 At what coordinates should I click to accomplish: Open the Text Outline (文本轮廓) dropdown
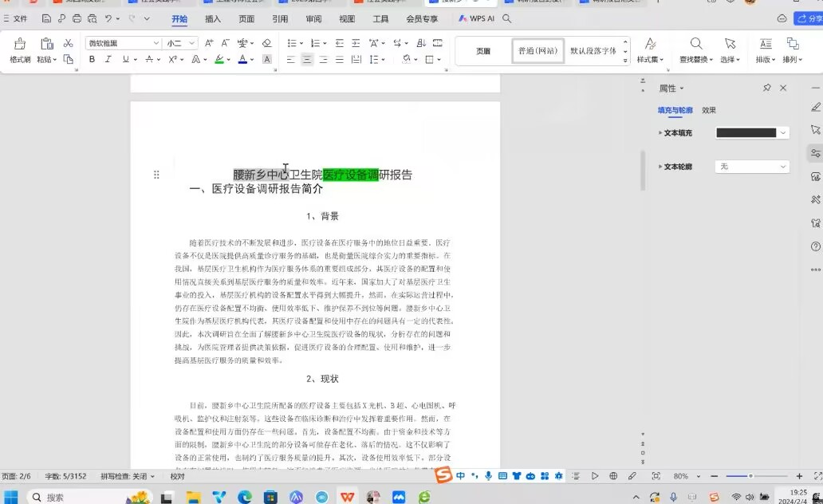[x=751, y=167]
